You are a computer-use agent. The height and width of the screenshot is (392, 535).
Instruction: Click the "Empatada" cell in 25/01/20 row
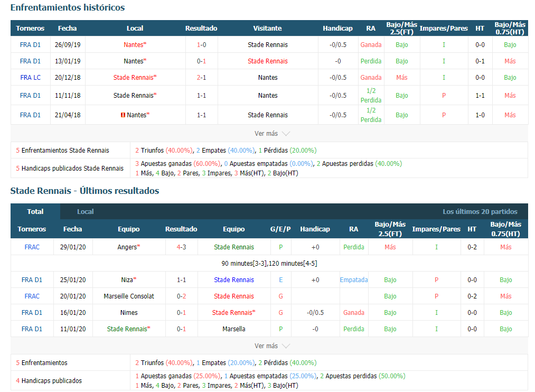click(x=354, y=280)
